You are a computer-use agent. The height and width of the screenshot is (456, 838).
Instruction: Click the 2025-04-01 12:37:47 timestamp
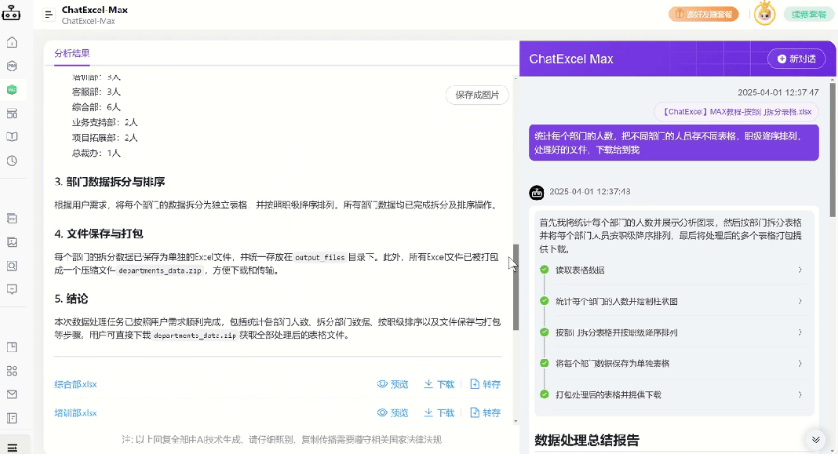pos(778,92)
